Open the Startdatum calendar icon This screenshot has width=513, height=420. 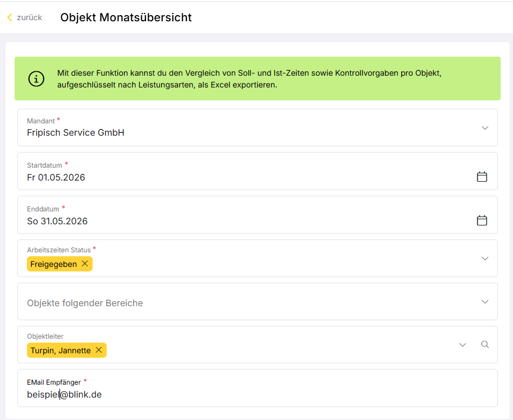coord(482,177)
